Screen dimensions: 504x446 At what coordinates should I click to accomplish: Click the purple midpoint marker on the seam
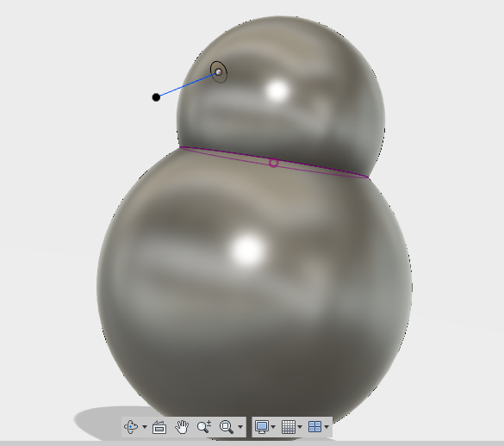coord(273,163)
